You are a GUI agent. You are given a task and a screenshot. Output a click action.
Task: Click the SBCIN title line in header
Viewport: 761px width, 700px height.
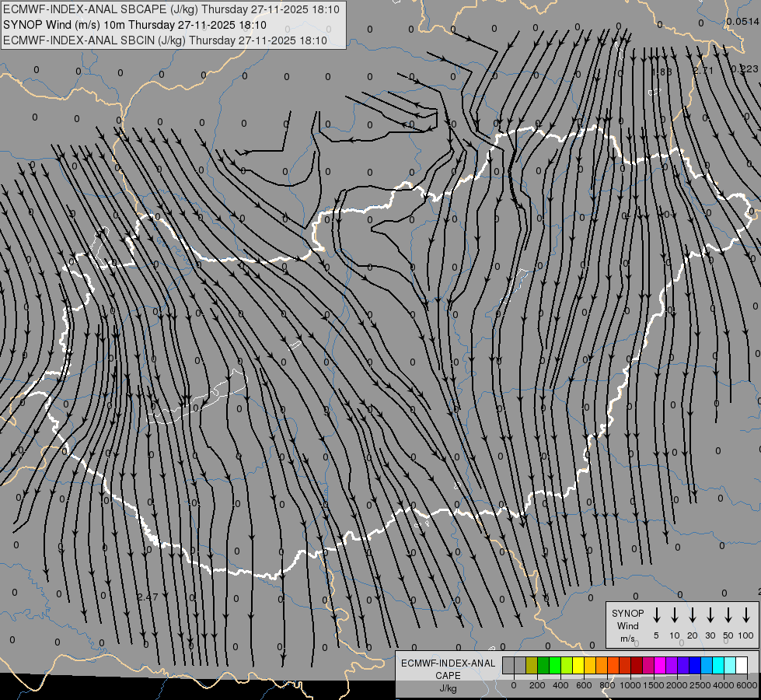165,40
